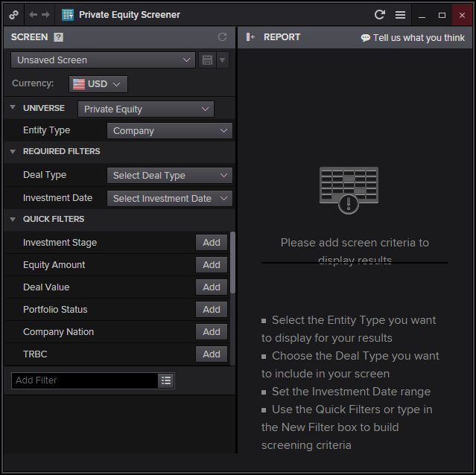Maximize the Private Equity Screener window
The width and height of the screenshot is (476, 475).
pos(442,15)
